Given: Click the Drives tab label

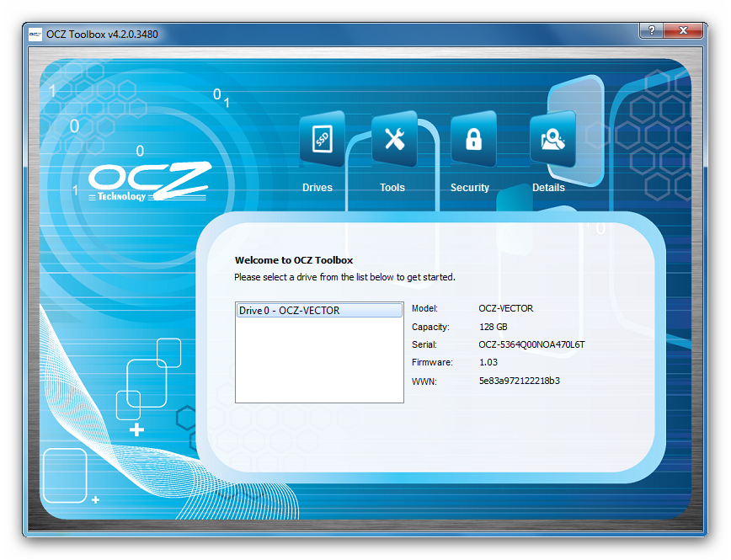Looking at the screenshot, I should [317, 188].
